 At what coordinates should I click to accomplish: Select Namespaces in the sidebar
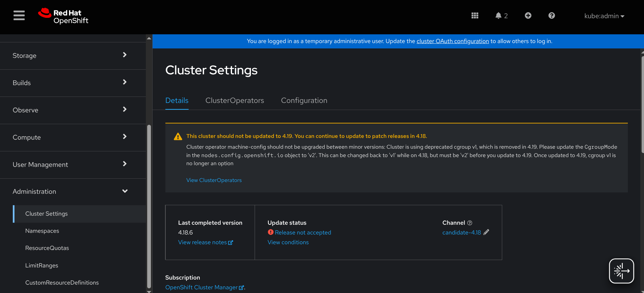click(x=42, y=231)
